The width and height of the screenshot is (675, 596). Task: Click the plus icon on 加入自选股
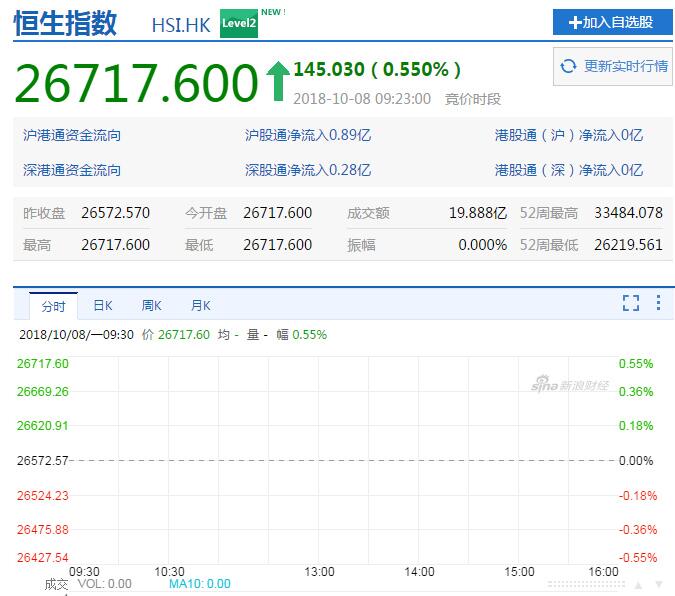[575, 22]
